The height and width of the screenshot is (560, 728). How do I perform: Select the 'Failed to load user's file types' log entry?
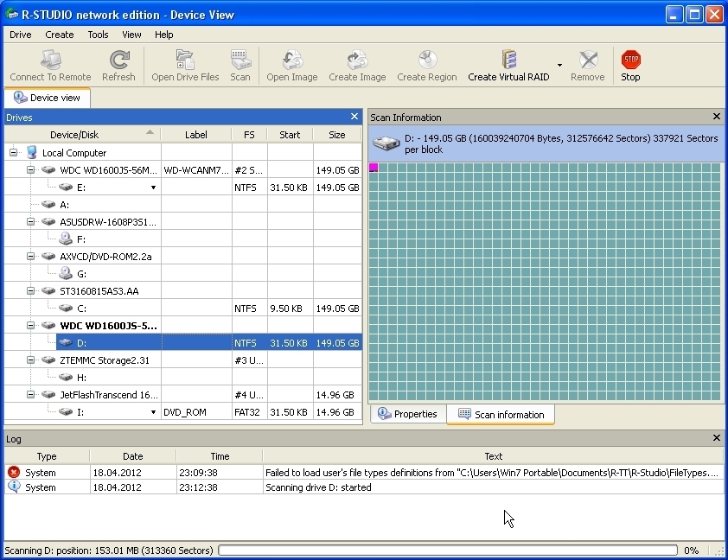pyautogui.click(x=364, y=473)
